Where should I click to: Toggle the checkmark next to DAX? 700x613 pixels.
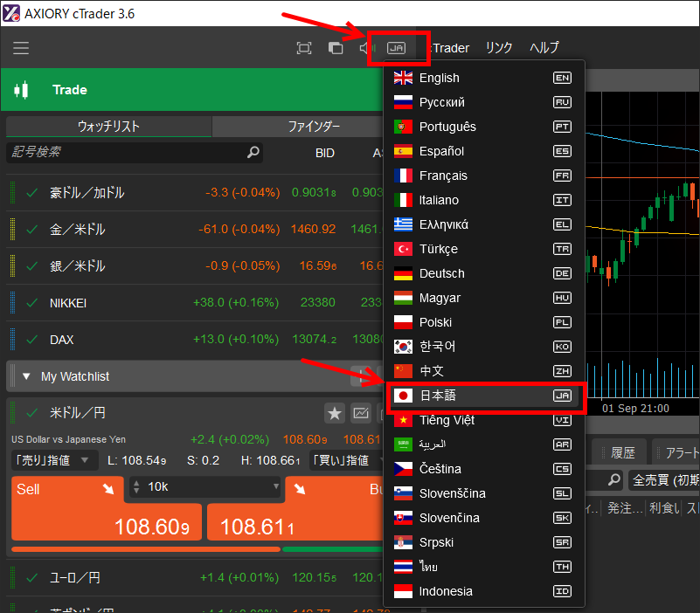(x=32, y=340)
